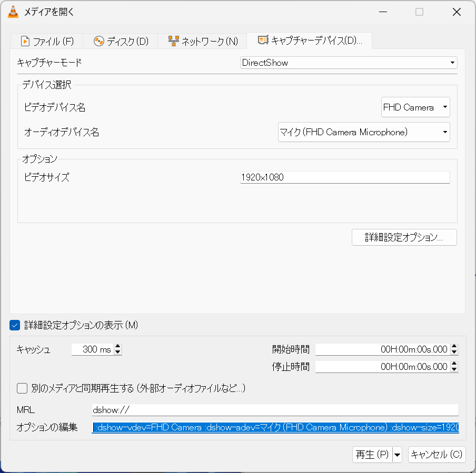This screenshot has height=473, width=476.
Task: Click the 停止時間 time field
Action: coord(382,367)
